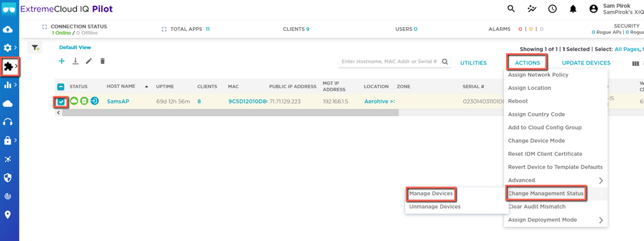Viewport: 644px width, 241px height.
Task: Select Unmanage Devices in the submenu
Action: pyautogui.click(x=434, y=207)
